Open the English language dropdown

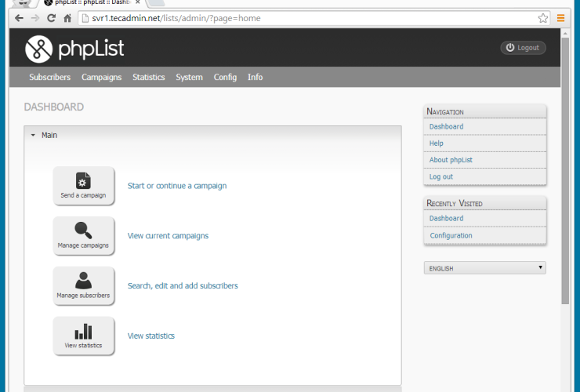point(484,268)
